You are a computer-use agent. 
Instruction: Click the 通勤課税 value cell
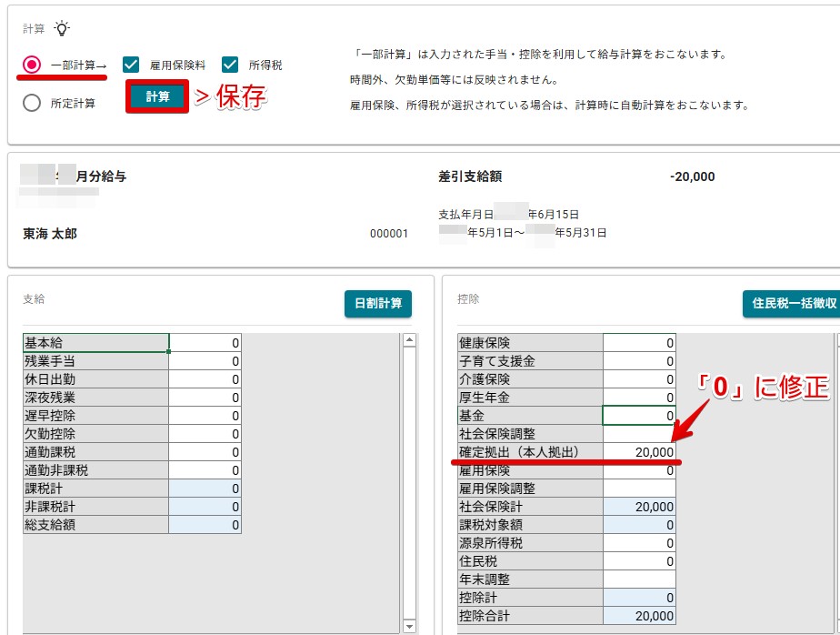[x=205, y=452]
